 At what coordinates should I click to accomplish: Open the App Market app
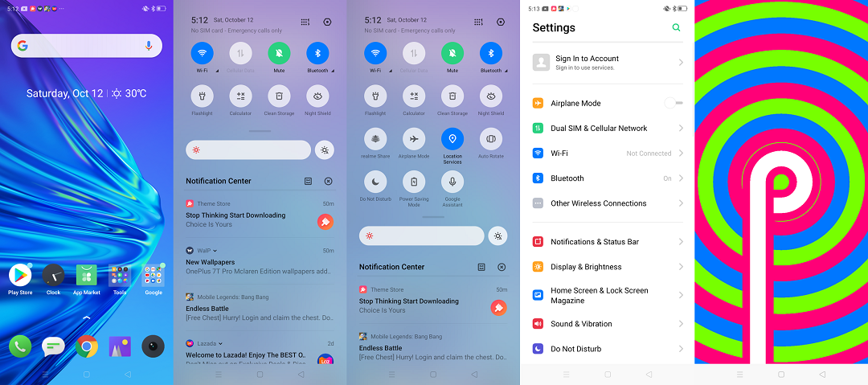pos(86,275)
